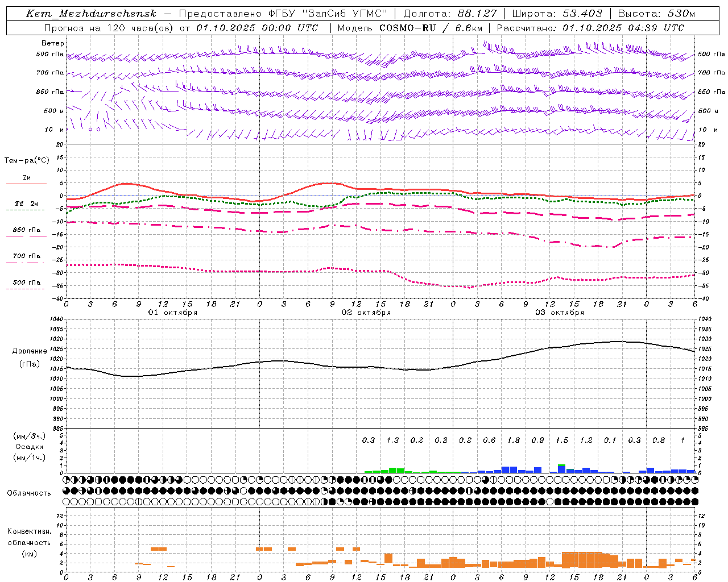The height and width of the screenshot is (582, 728).
Task: Click the Облачность panel label
Action: (29, 493)
